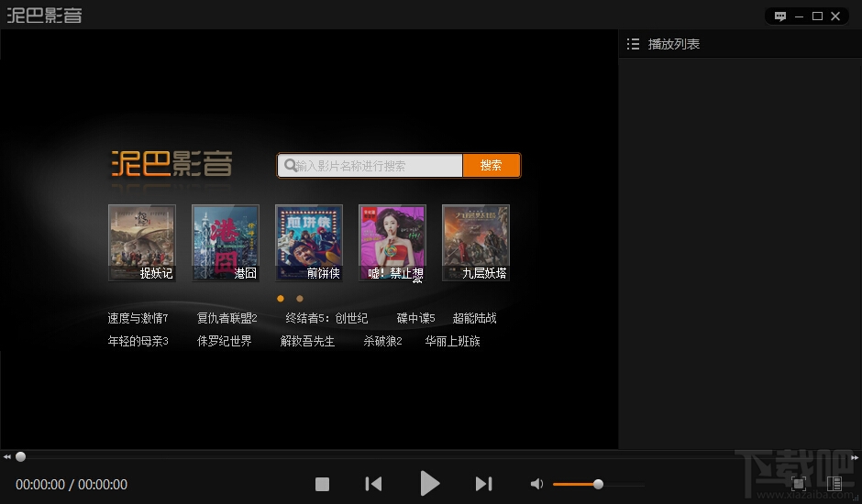
Task: Click the movie search input field
Action: [370, 166]
